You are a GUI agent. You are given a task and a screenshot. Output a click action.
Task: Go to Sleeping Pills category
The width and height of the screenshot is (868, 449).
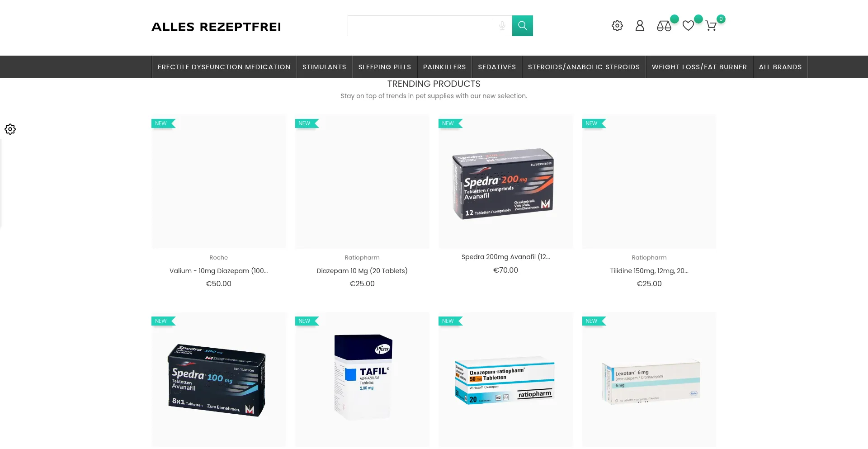385,67
